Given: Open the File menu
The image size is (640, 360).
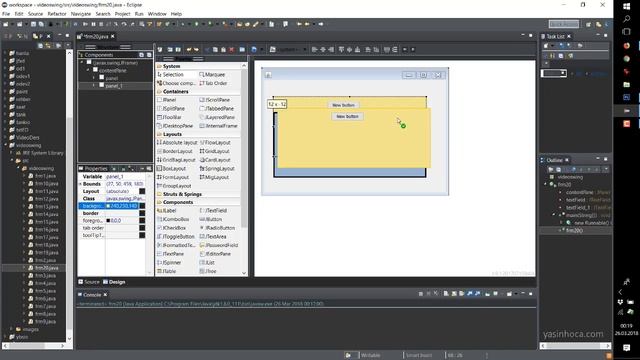Looking at the screenshot, I should click(x=6, y=14).
